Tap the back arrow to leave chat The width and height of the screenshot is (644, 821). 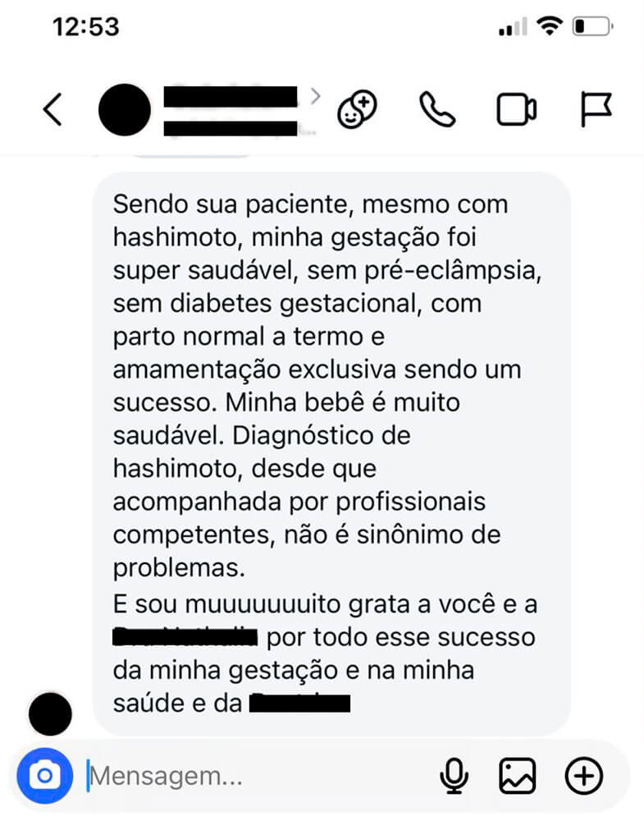click(x=53, y=109)
